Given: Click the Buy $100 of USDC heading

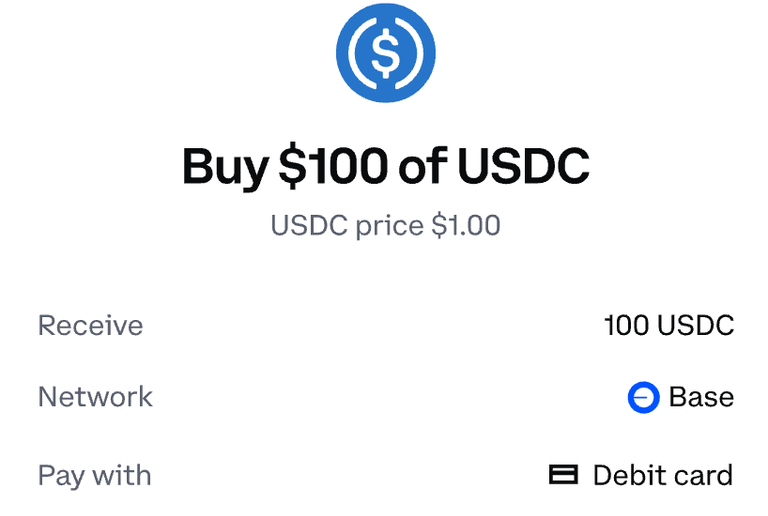Looking at the screenshot, I should click(385, 166).
